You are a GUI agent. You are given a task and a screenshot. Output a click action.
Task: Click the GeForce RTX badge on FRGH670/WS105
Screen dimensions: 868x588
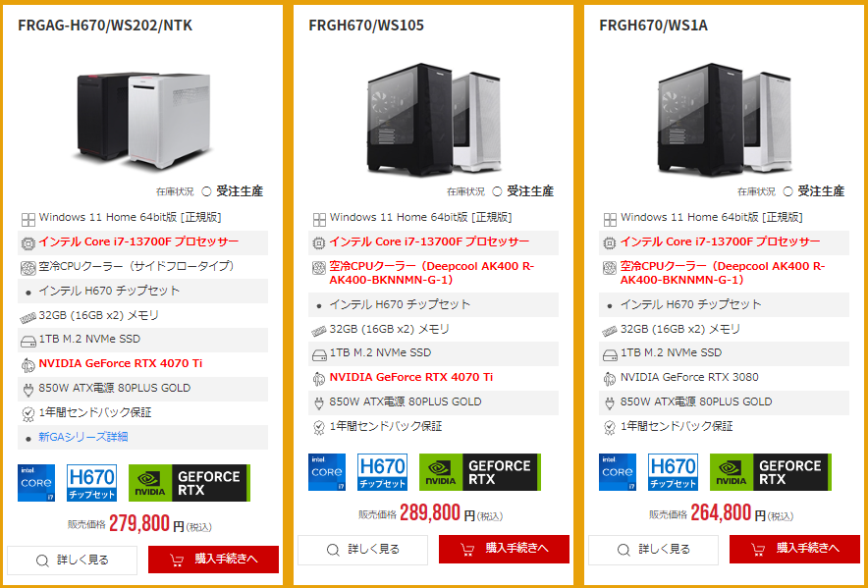480,472
